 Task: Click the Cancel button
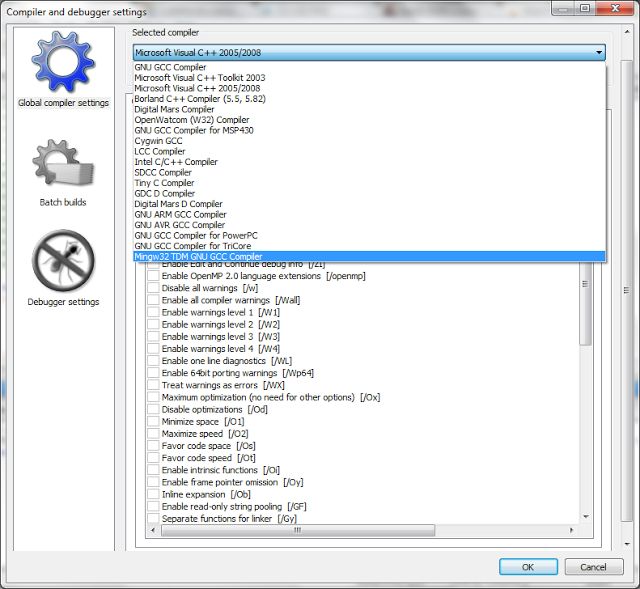(x=593, y=567)
